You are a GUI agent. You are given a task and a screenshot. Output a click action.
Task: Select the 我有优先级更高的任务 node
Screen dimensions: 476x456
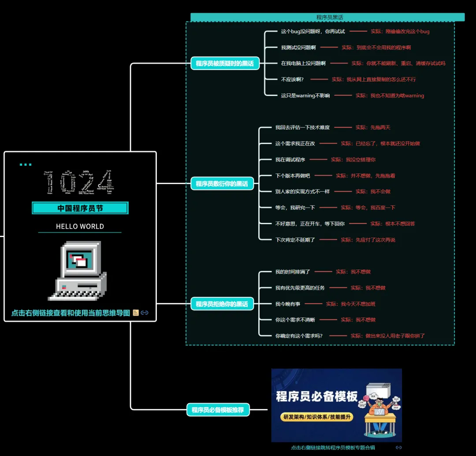(x=300, y=288)
